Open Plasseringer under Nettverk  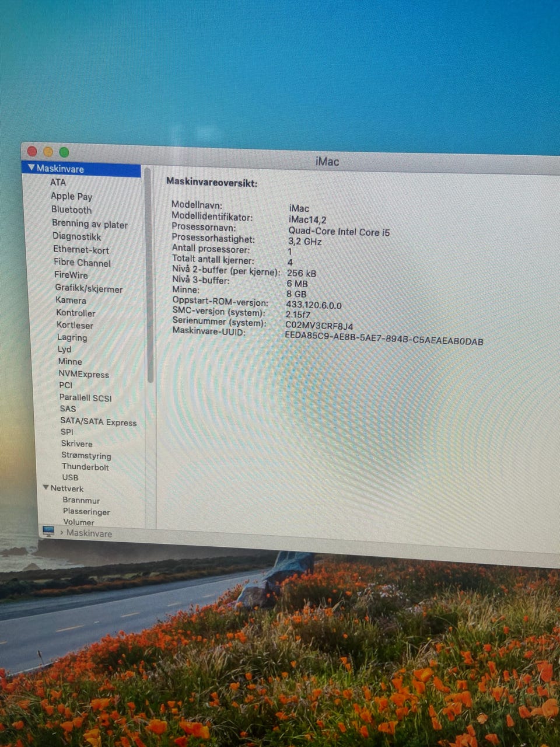(x=86, y=511)
